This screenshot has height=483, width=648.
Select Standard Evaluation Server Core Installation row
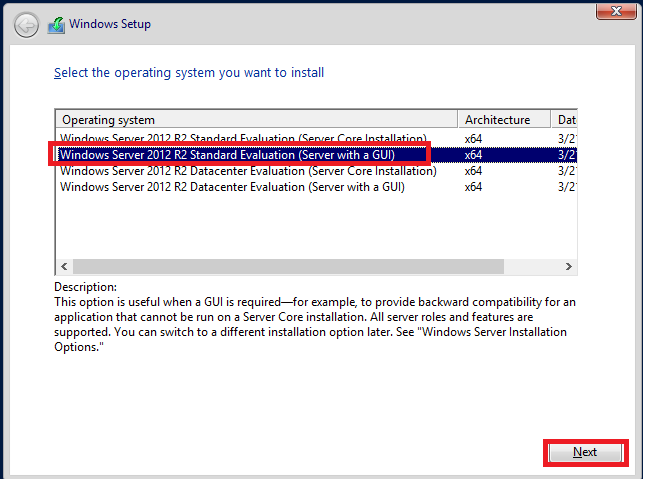tap(316, 138)
